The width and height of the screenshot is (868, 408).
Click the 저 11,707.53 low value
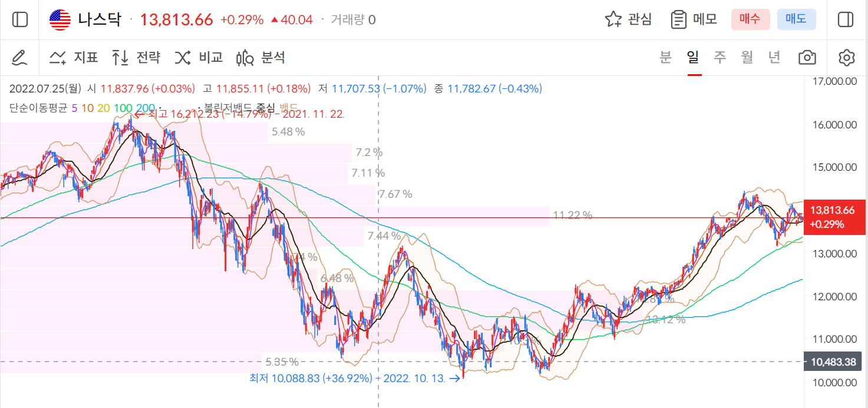(372, 89)
